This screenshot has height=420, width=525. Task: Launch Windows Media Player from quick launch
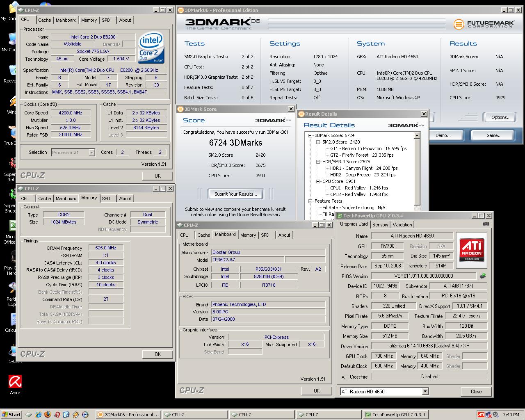click(85, 415)
